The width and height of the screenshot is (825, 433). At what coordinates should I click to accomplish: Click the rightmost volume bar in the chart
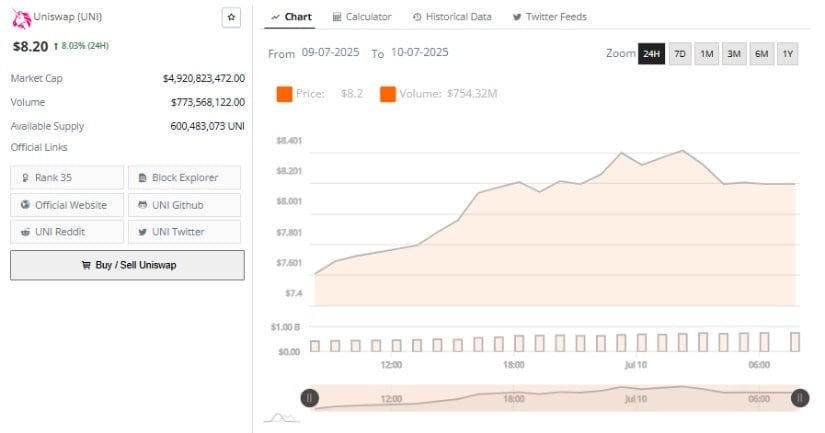(x=795, y=342)
